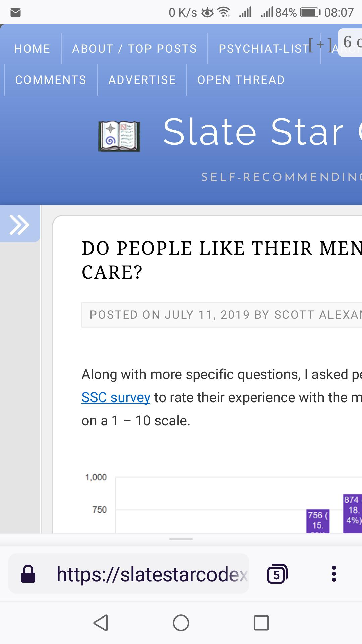Select the ADVERTISE navigation item
Screen dimensions: 362x644
point(142,80)
